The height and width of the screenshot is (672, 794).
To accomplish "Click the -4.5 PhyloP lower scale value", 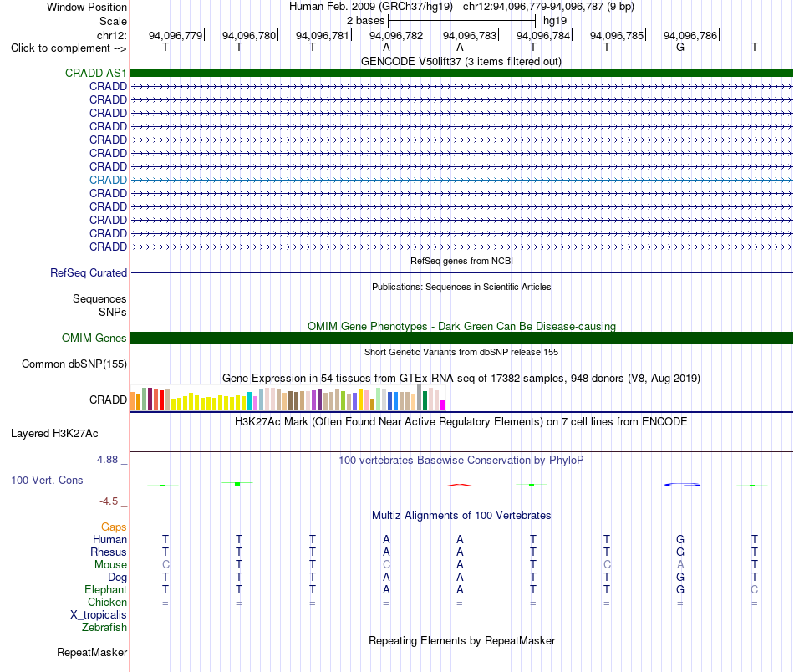I will [109, 501].
